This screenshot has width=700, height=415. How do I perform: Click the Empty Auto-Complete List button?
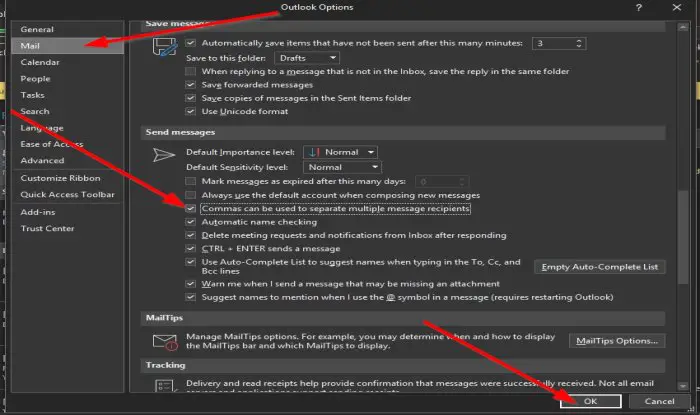tap(600, 267)
